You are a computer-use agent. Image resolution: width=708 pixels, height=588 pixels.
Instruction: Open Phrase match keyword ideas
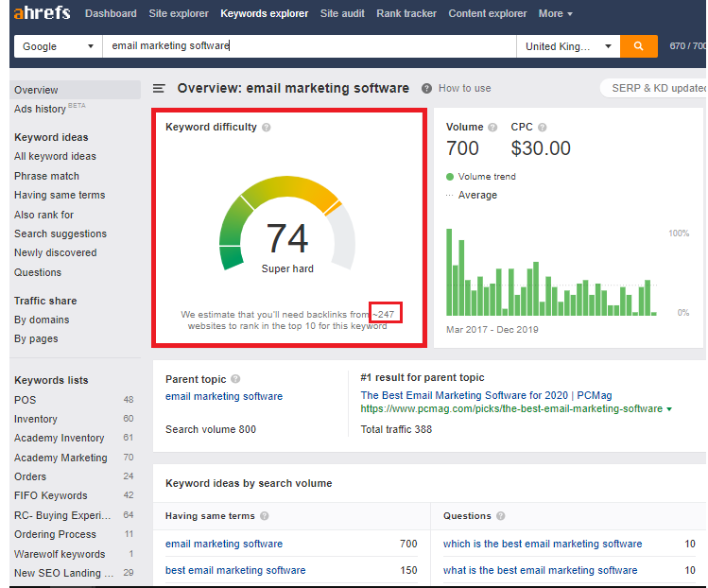pyautogui.click(x=46, y=176)
